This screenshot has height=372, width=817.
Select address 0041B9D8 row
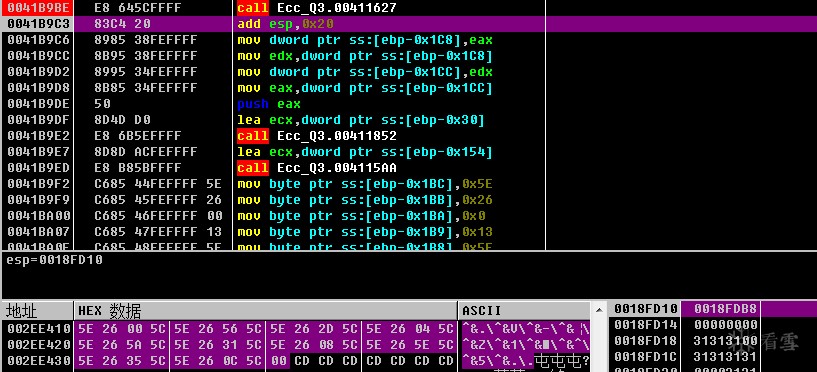(38, 88)
